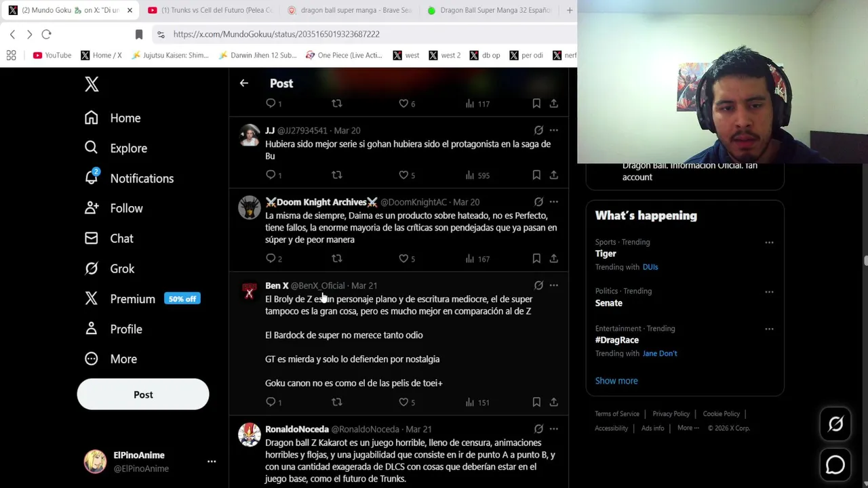
Task: Open the #DragRace trending topic
Action: click(x=617, y=340)
